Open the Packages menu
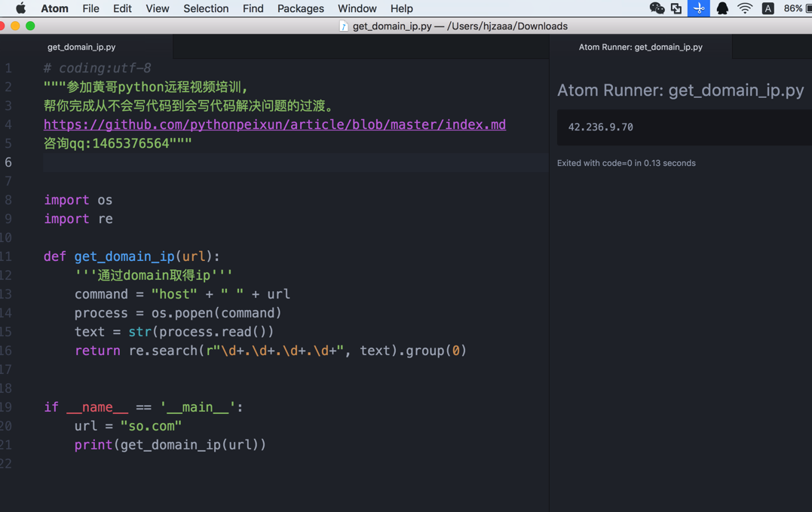Image resolution: width=812 pixels, height=512 pixels. 300,8
